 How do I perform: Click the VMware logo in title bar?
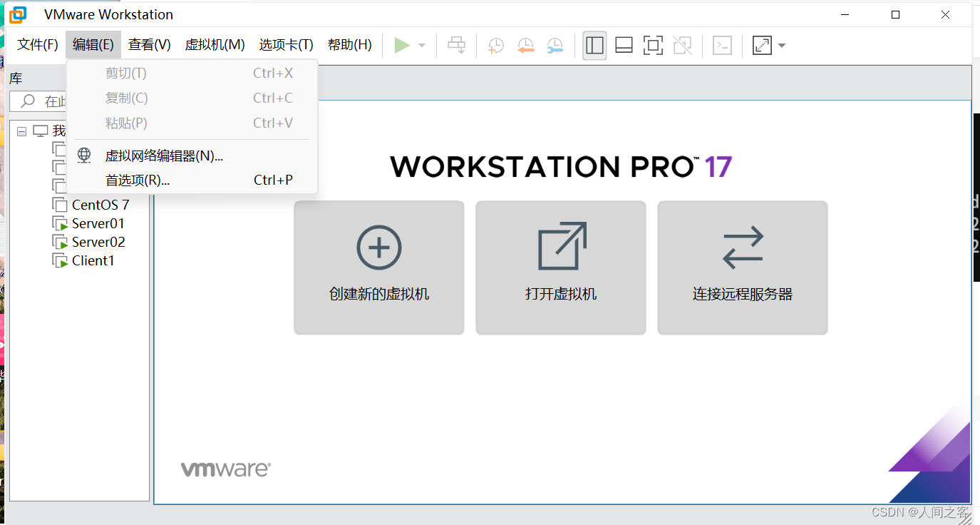point(18,14)
